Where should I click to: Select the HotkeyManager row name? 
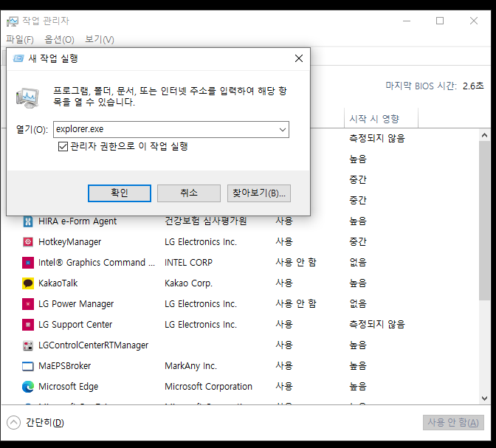pyautogui.click(x=70, y=242)
